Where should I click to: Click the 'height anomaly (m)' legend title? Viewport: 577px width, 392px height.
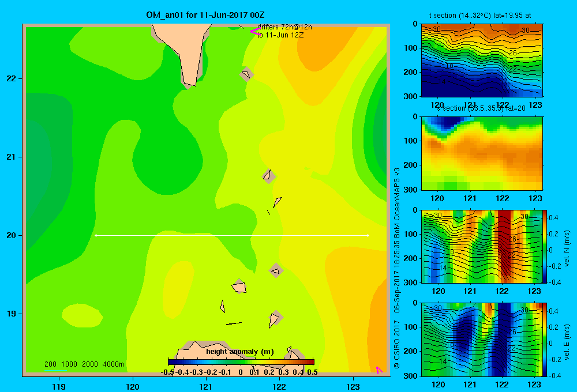click(240, 352)
